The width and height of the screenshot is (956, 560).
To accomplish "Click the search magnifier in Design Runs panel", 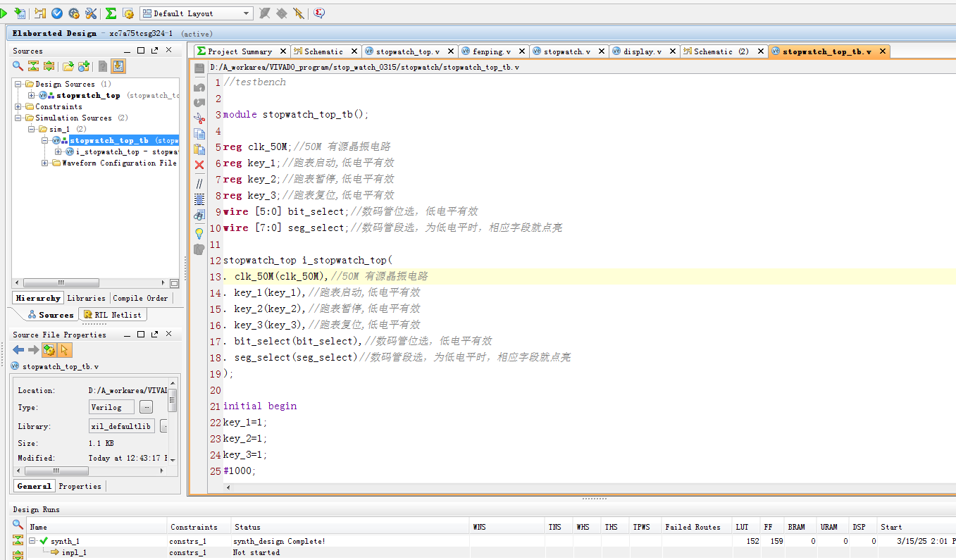I will click(18, 525).
